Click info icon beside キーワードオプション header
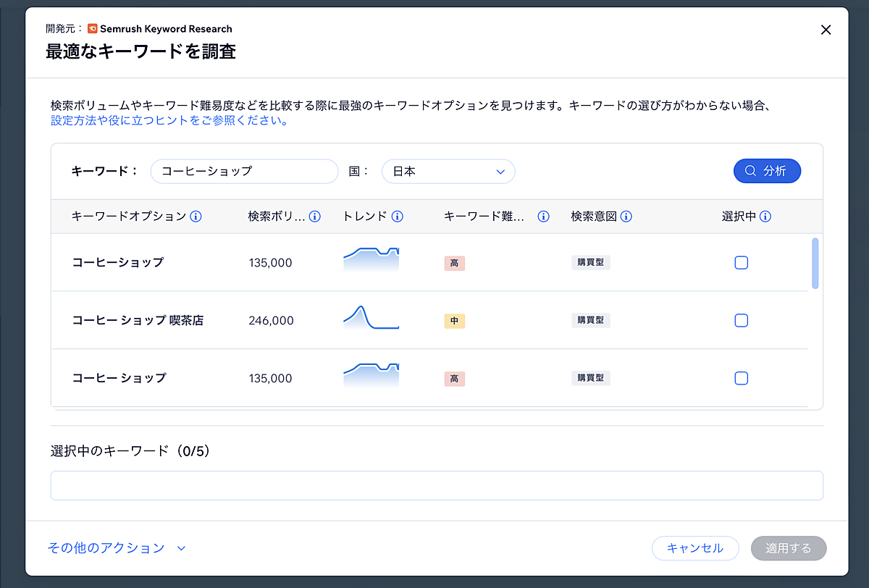869x588 pixels. pyautogui.click(x=196, y=217)
